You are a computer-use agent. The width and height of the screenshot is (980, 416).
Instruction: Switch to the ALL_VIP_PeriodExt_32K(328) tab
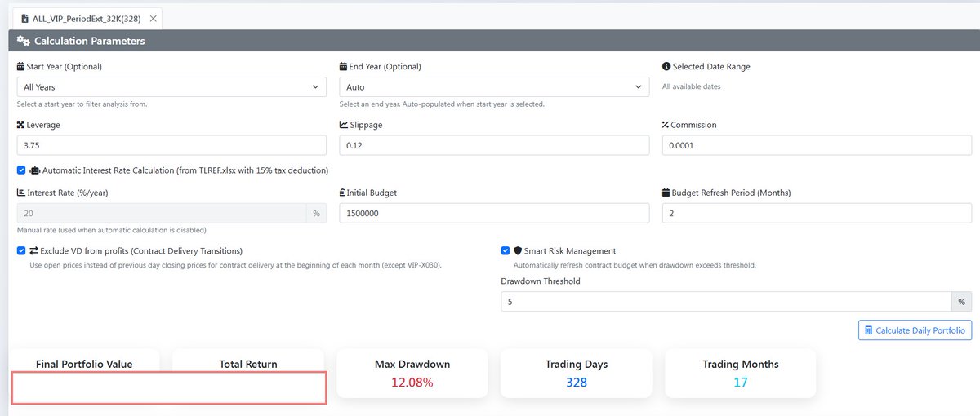pos(87,17)
